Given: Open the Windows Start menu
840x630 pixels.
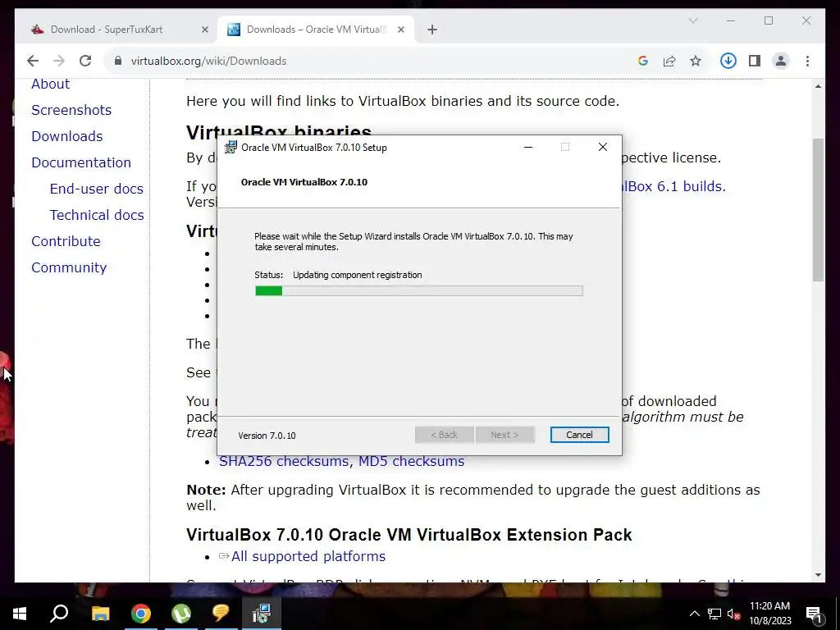Looking at the screenshot, I should 20,614.
